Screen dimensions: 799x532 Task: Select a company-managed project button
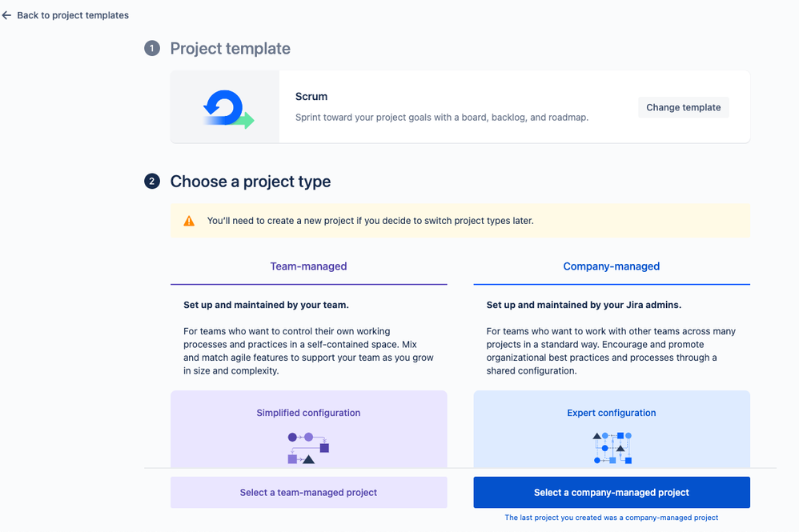612,492
